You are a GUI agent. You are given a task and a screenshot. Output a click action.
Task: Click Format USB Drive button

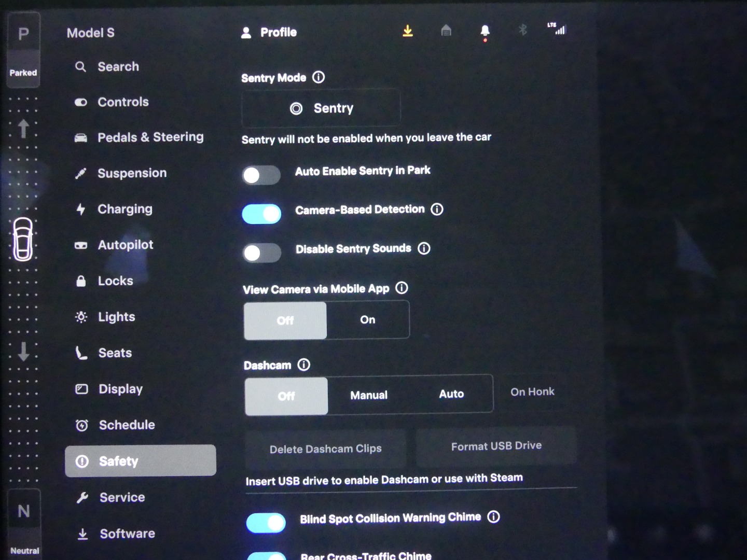coord(496,446)
